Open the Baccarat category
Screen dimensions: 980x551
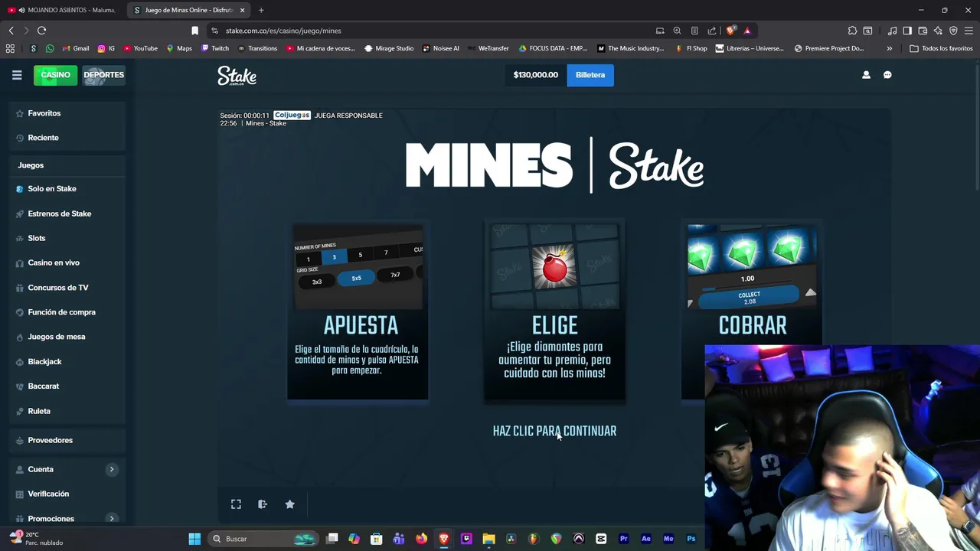(44, 386)
